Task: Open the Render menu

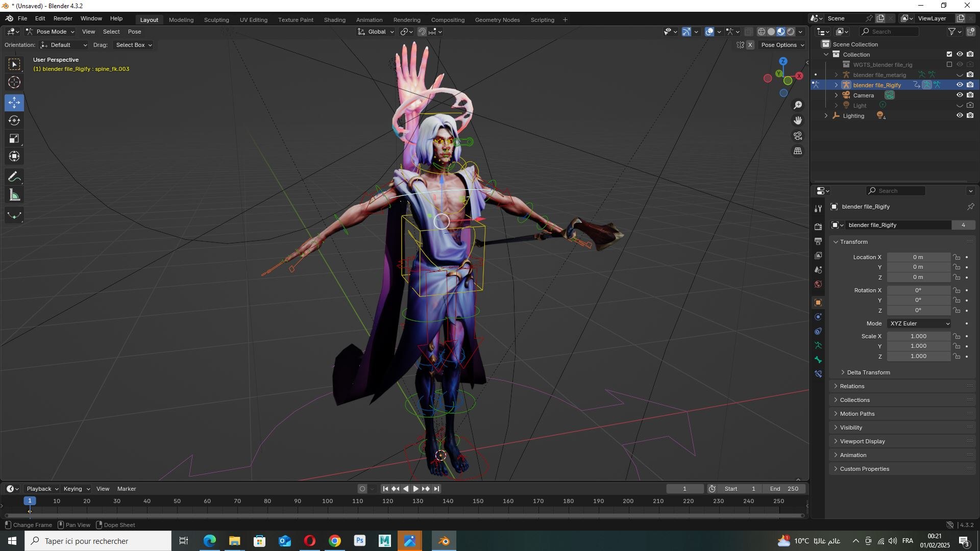Action: [x=63, y=18]
